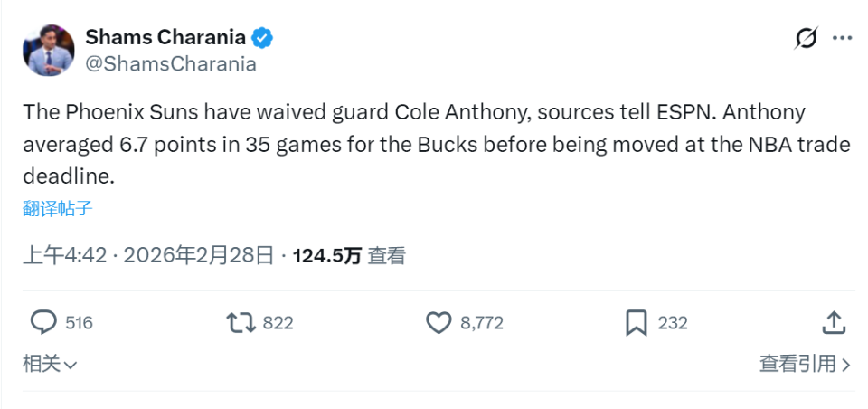The height and width of the screenshot is (409, 868).
Task: Click the 翻译帖子 translate link
Action: [x=58, y=209]
